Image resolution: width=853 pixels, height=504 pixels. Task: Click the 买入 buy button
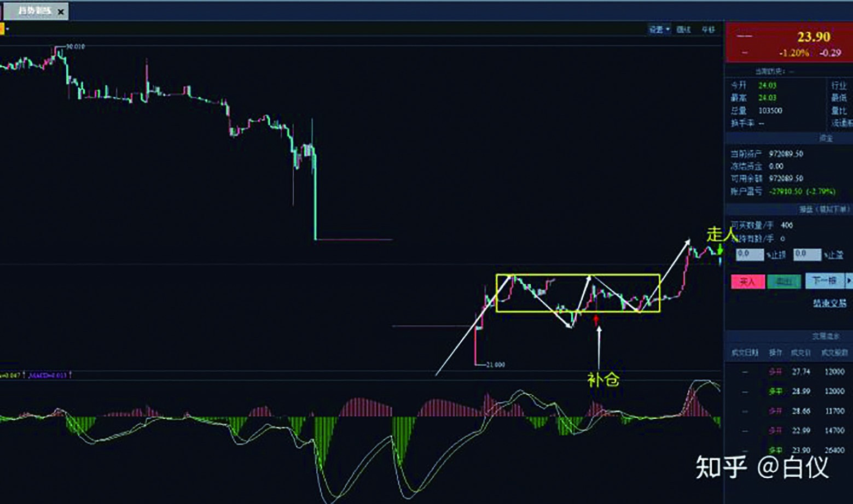point(747,282)
